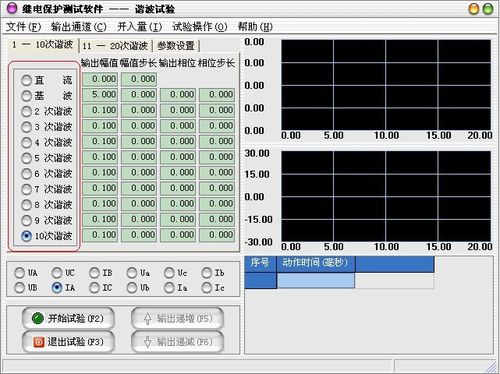Open the 试验操作(O) menu
500x374 pixels.
click(x=200, y=27)
